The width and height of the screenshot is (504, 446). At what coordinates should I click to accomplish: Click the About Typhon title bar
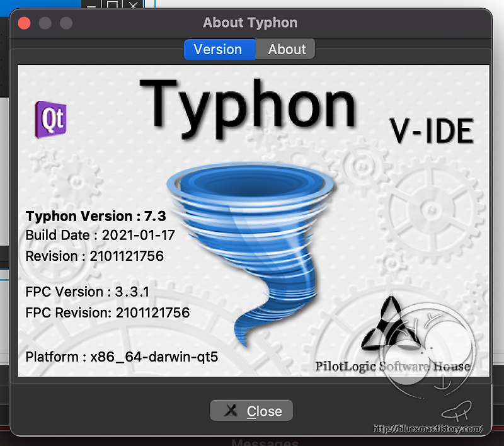coord(249,23)
